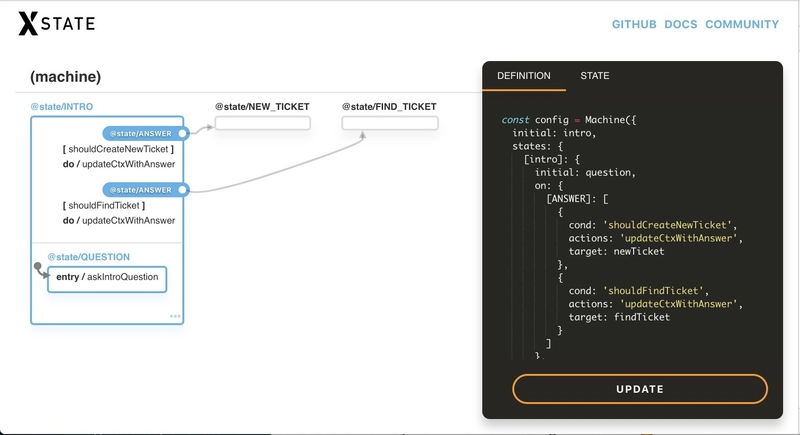The image size is (800, 435).
Task: Select the FIND_TICKET state box
Action: coord(390,123)
